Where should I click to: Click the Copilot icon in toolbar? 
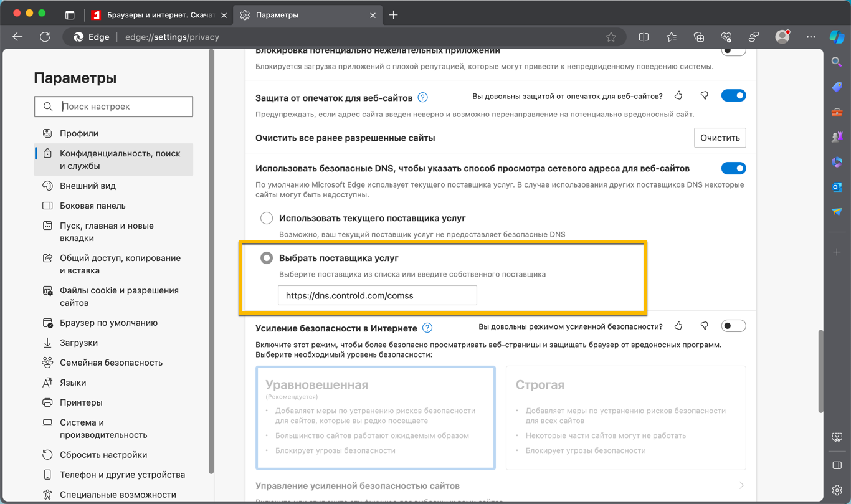(x=837, y=37)
